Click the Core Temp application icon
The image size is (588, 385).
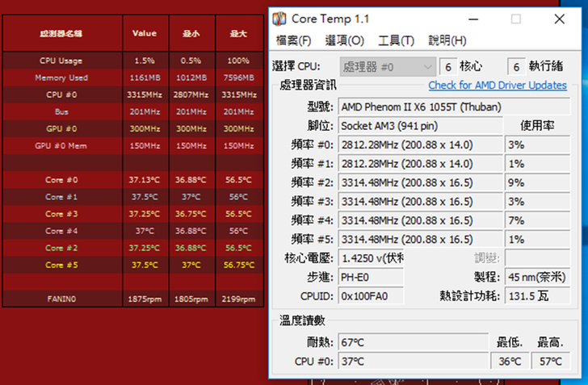click(279, 19)
